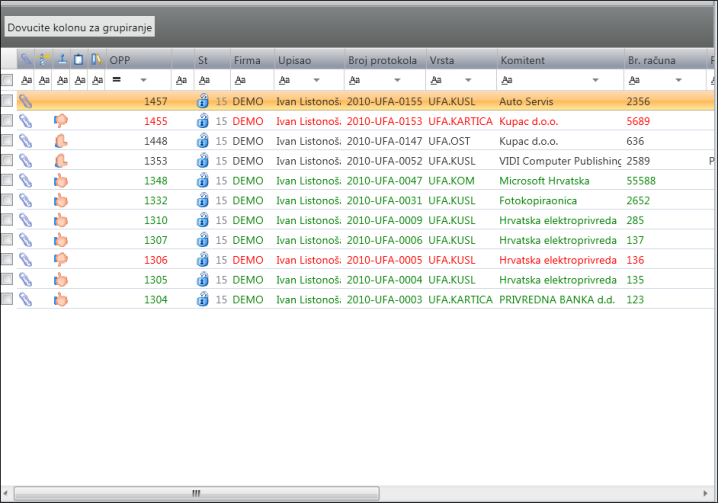Check the checkbox for row 1348
718x503 pixels.
click(7, 180)
